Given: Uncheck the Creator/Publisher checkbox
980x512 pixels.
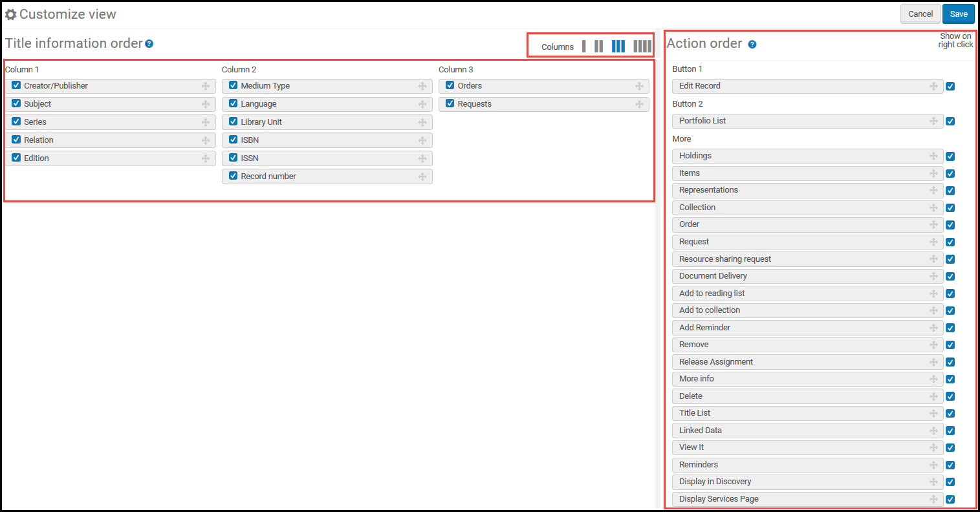Looking at the screenshot, I should pos(16,85).
